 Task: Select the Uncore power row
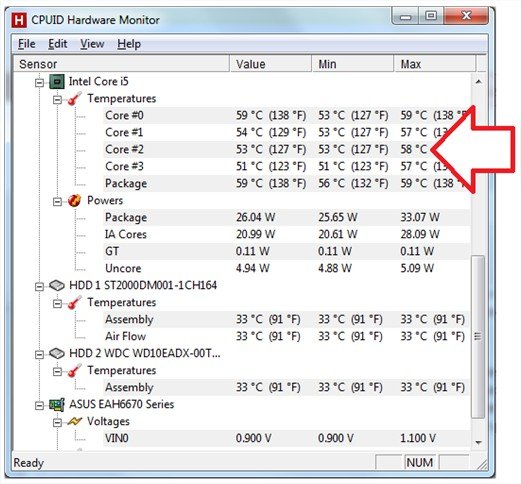287,268
